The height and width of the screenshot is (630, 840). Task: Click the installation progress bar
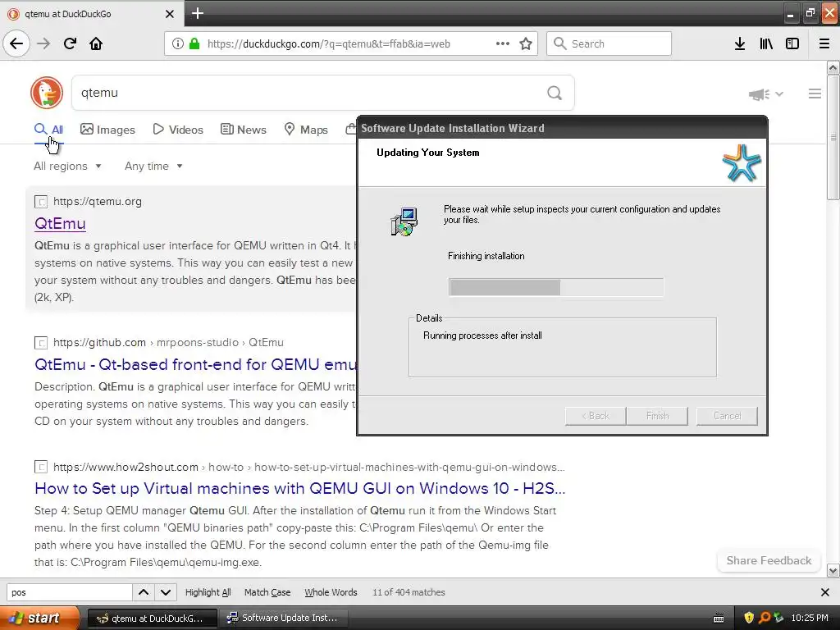pyautogui.click(x=556, y=287)
